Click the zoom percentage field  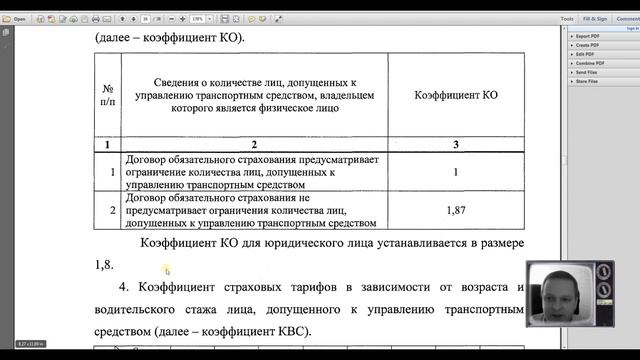coord(198,19)
